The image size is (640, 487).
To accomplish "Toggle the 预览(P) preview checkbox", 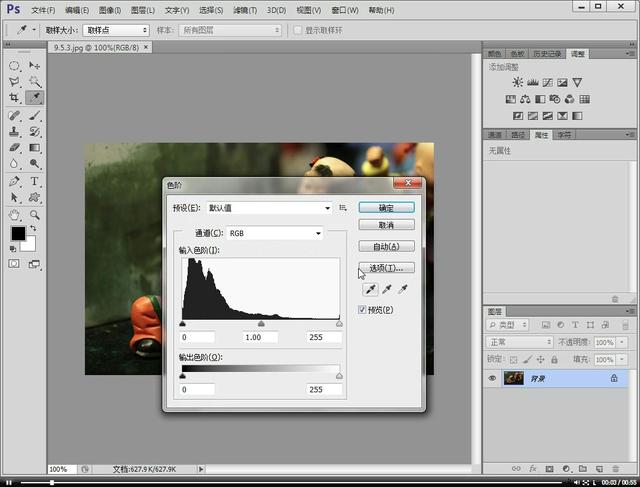I will (x=362, y=309).
